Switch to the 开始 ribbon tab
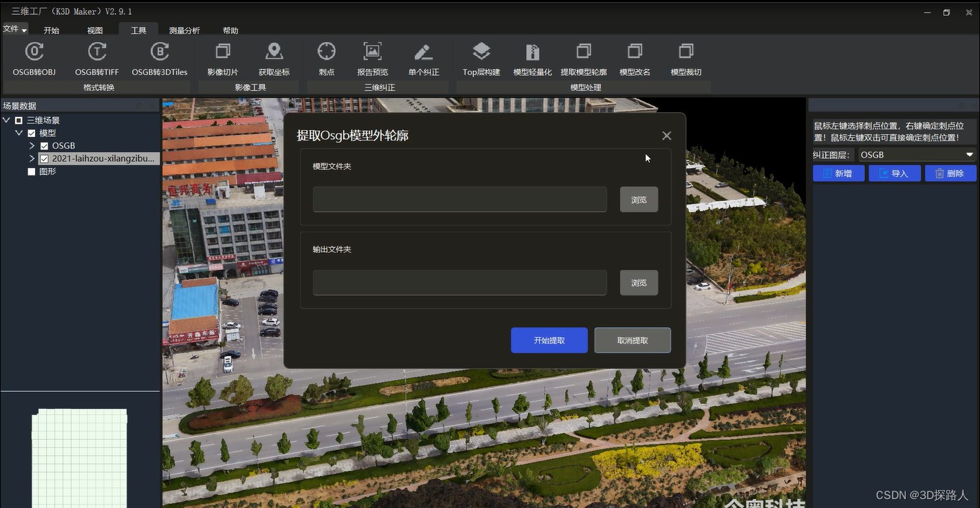The height and width of the screenshot is (508, 980). point(51,30)
